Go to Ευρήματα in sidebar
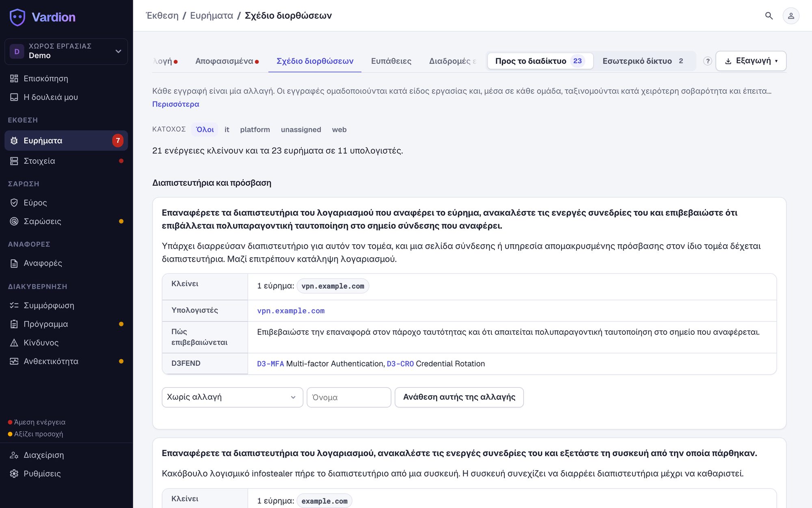The width and height of the screenshot is (812, 508). (x=66, y=141)
